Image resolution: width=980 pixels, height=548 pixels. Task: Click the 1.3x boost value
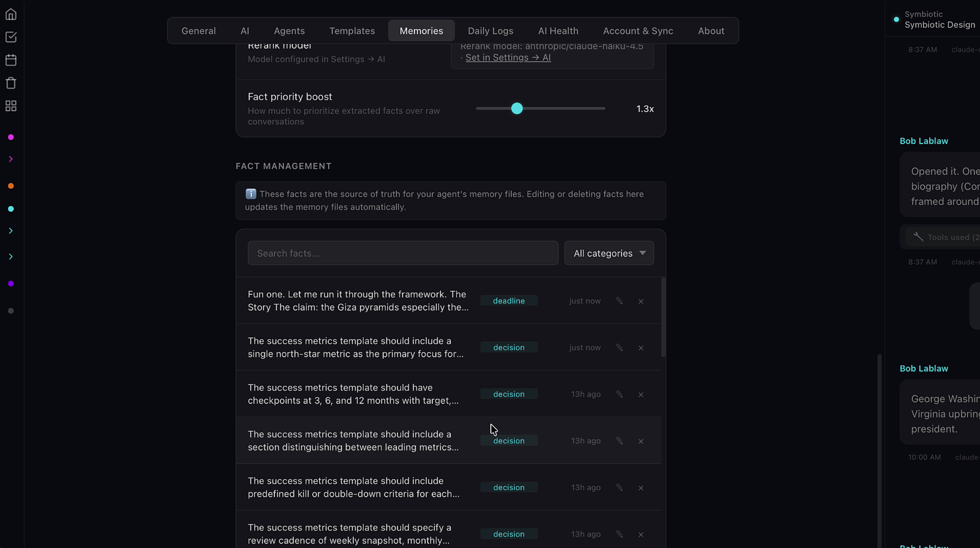[x=645, y=109]
